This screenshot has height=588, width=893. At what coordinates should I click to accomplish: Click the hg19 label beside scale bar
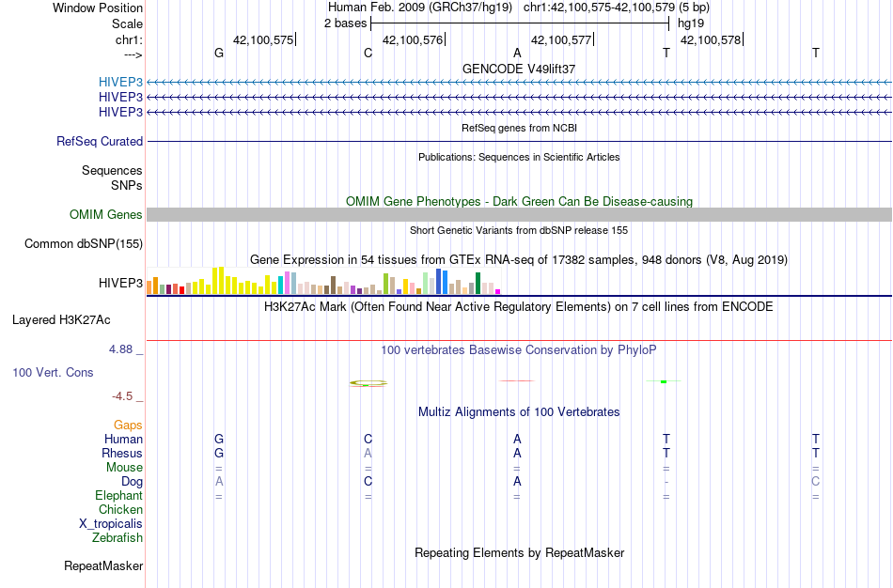click(x=691, y=23)
